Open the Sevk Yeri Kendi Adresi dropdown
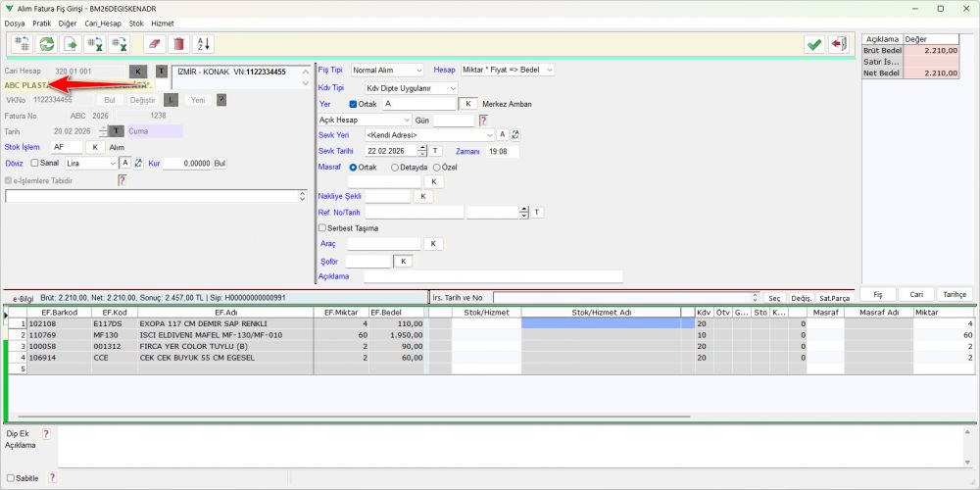Viewport: 980px width, 490px height. (430, 135)
